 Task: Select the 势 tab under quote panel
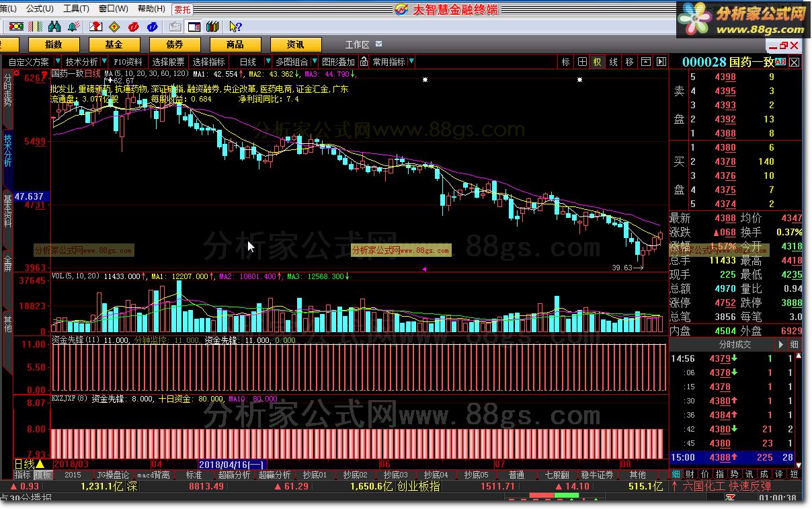click(735, 474)
